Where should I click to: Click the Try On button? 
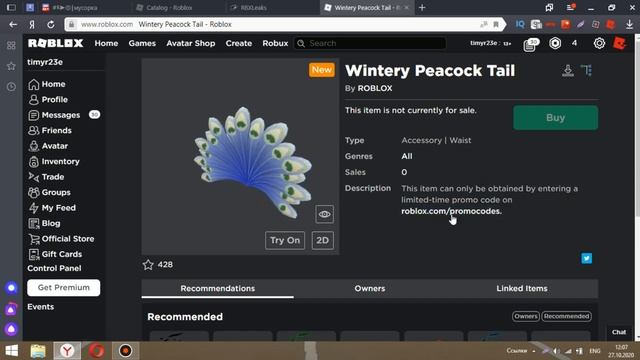pyautogui.click(x=285, y=240)
